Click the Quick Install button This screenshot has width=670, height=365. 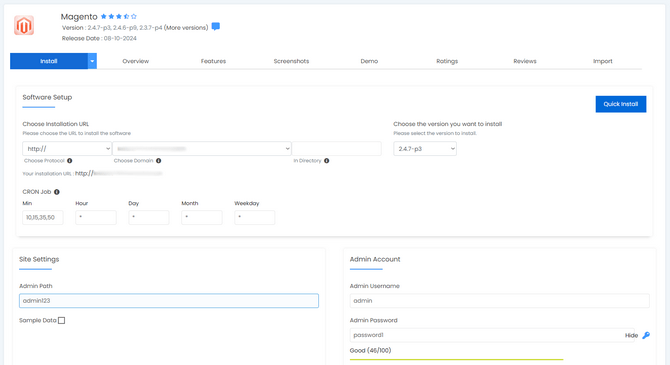621,104
